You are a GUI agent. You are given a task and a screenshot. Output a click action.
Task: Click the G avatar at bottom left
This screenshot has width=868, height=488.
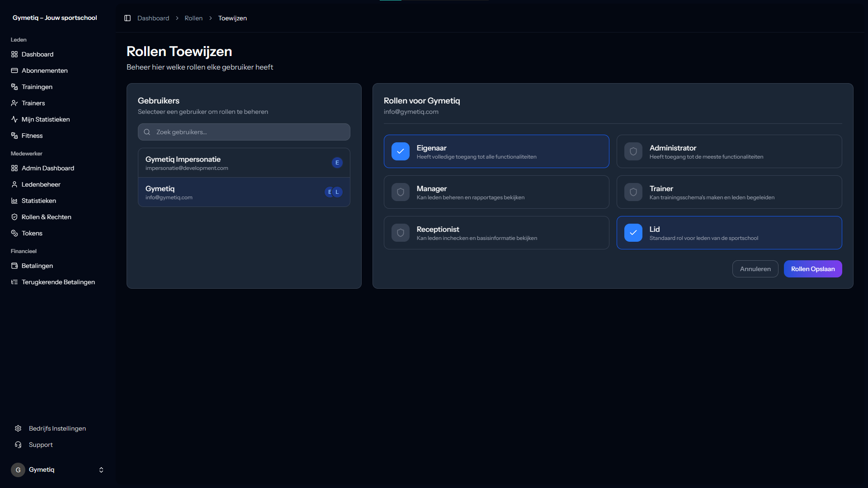point(18,470)
